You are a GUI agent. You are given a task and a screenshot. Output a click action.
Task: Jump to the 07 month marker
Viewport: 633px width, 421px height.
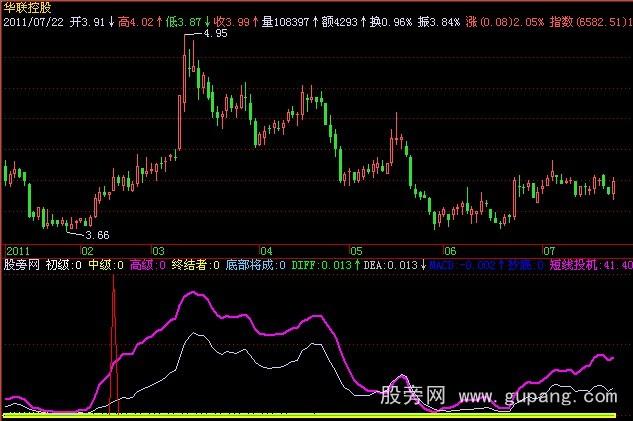point(549,251)
